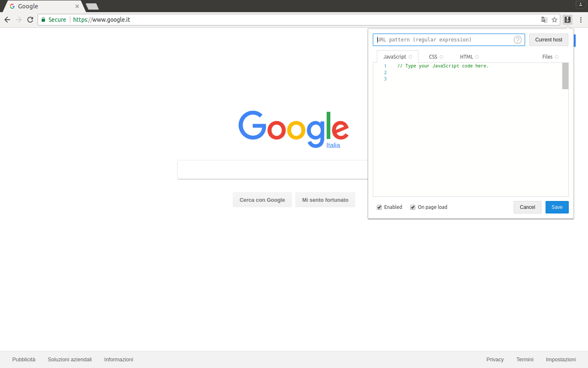Open Chrome three-dot menu
The height and width of the screenshot is (368, 588).
(x=581, y=20)
